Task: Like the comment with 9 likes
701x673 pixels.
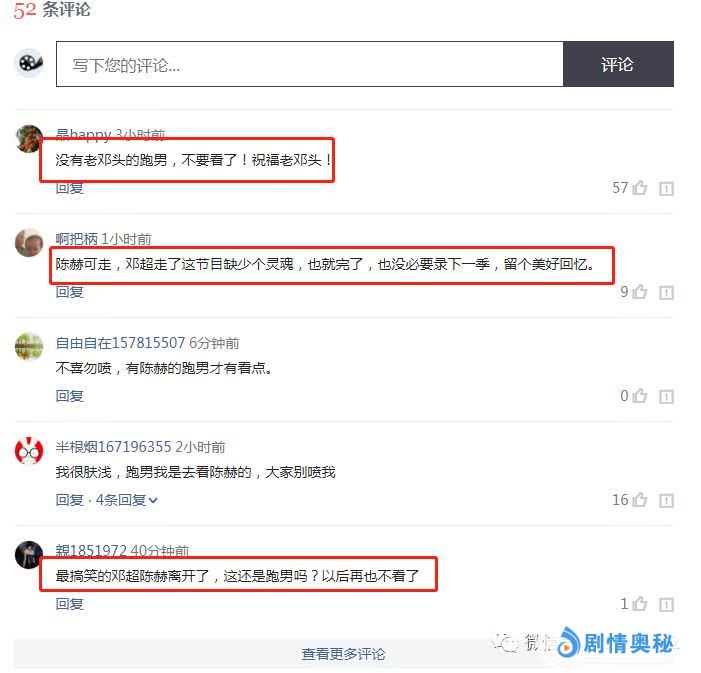Action: [x=640, y=292]
